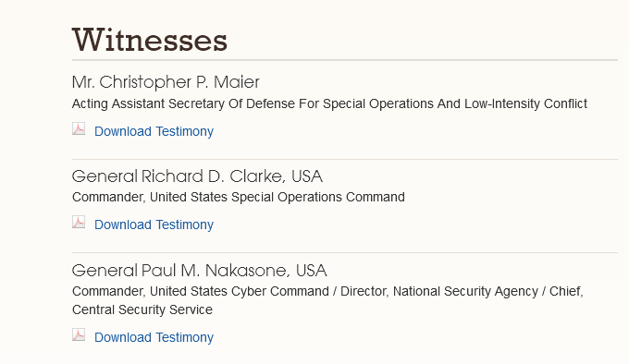Select the name Mr. Christopher P. Maier
This screenshot has width=629, height=364.
(166, 82)
